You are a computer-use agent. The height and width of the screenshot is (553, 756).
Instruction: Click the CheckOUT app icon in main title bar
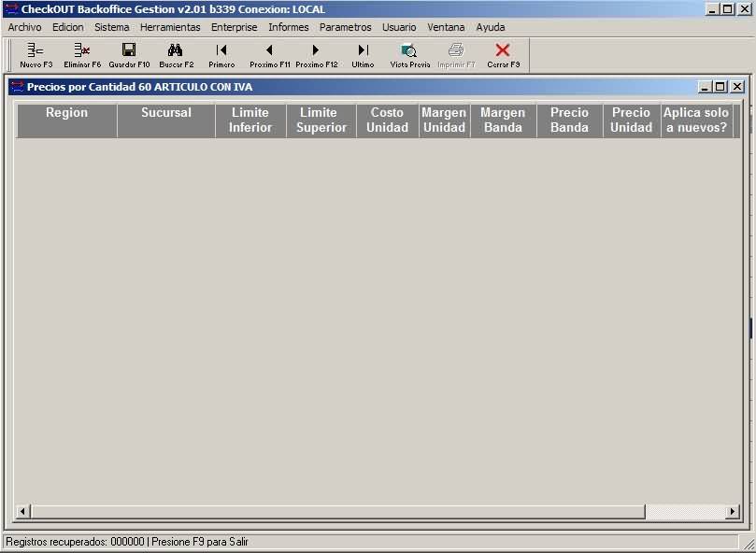(11, 9)
